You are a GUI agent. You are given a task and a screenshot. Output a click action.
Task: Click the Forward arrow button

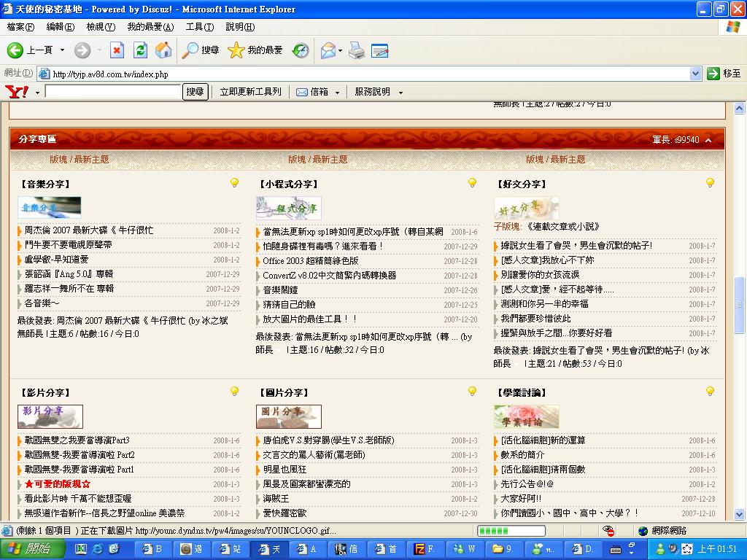pos(82,50)
